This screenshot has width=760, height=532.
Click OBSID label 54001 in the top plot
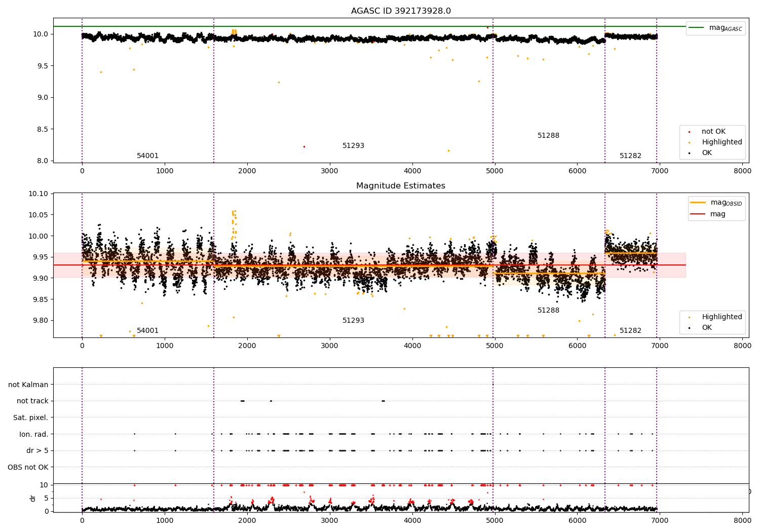click(x=148, y=156)
